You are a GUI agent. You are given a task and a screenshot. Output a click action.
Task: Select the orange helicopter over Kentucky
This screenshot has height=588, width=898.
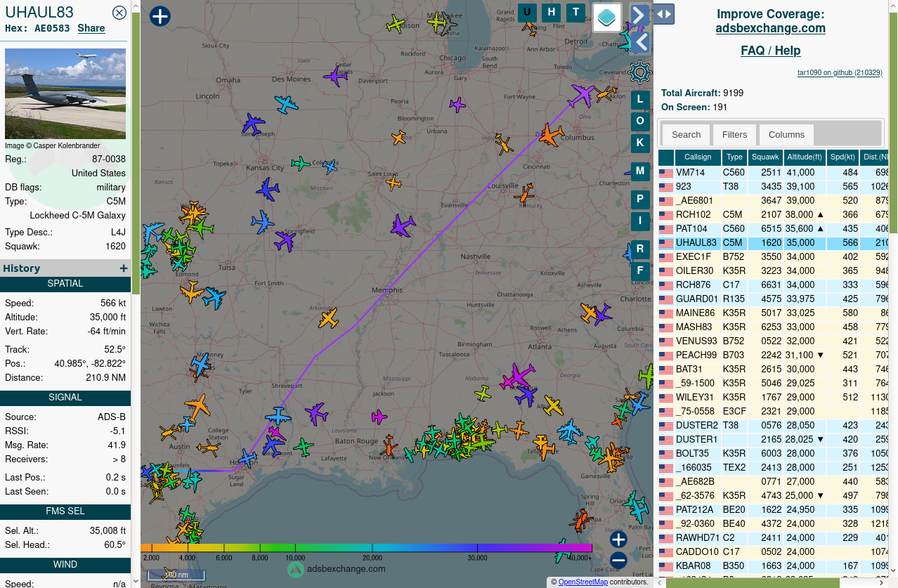524,194
